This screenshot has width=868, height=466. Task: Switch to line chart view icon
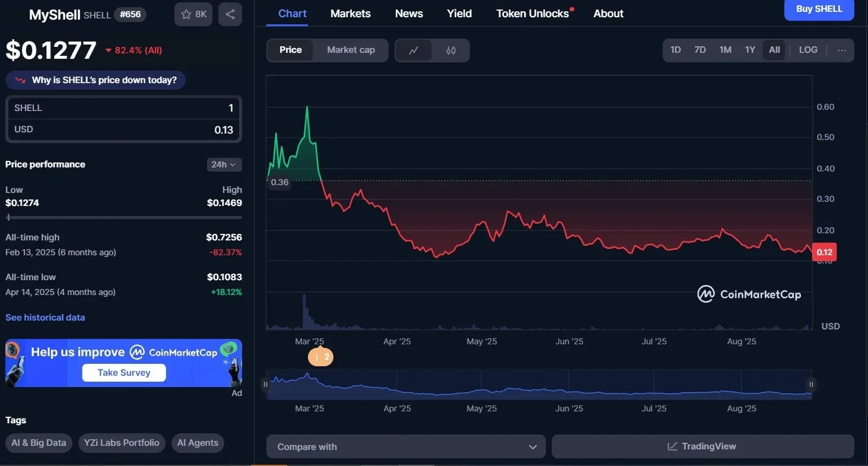click(414, 50)
